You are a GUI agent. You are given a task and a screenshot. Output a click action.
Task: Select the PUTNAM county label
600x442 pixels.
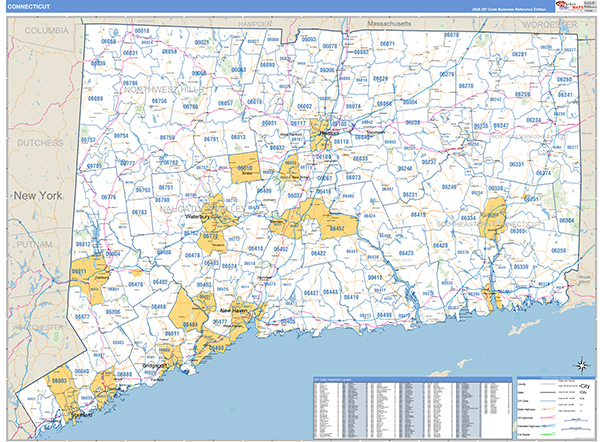tap(34, 244)
